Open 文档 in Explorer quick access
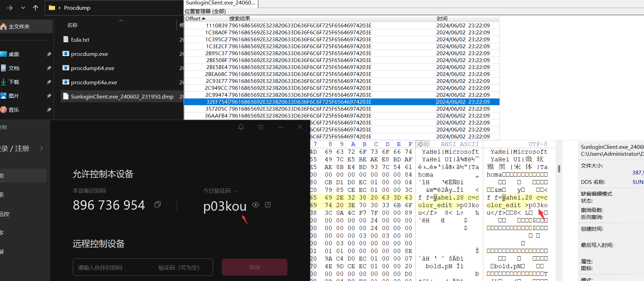Image resolution: width=644 pixels, height=281 pixels. tap(14, 68)
